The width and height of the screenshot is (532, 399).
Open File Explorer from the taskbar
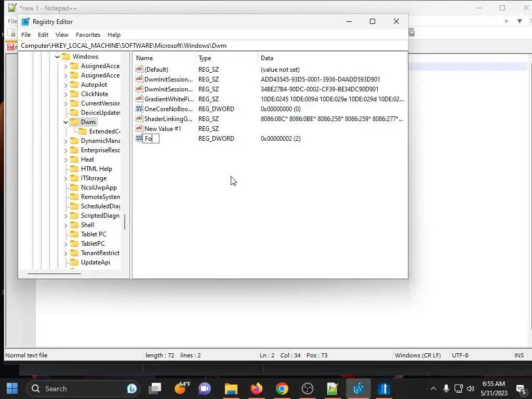(231, 389)
